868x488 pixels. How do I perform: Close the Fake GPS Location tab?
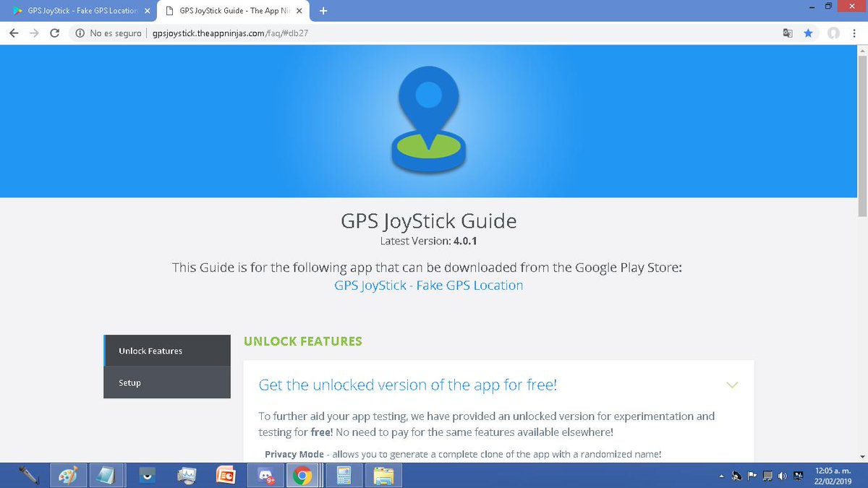pos(147,11)
